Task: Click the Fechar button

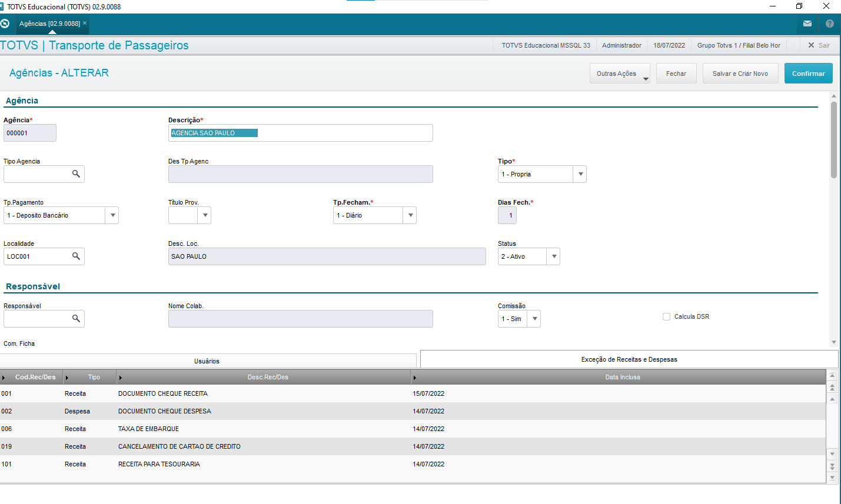Action: tap(676, 74)
